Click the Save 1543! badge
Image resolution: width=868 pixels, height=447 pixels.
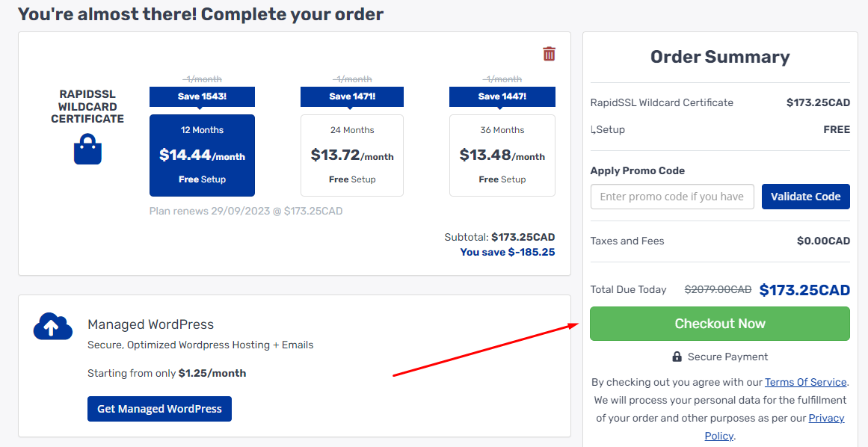click(x=202, y=96)
